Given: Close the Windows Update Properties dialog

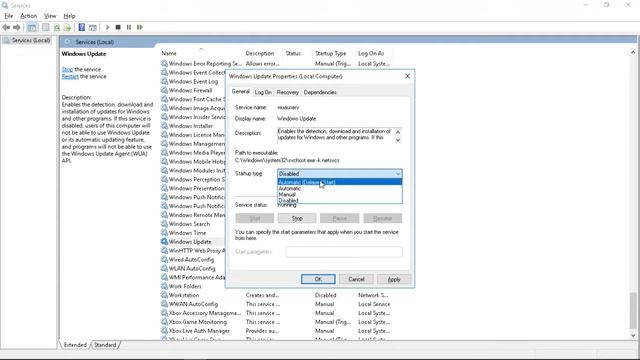Looking at the screenshot, I should coord(407,76).
